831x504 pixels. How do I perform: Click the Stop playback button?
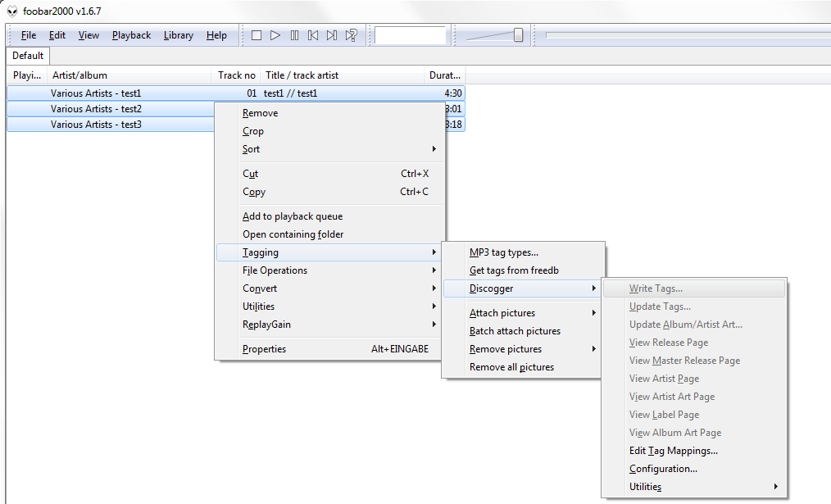[257, 35]
